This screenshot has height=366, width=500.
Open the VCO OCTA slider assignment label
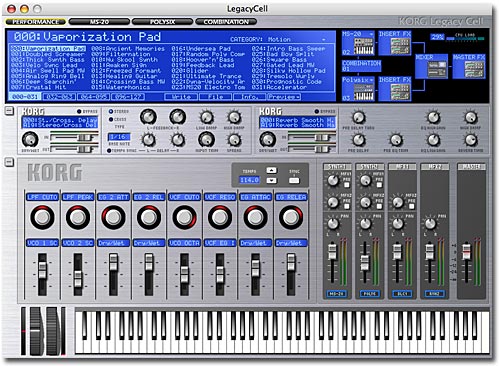pos(184,243)
